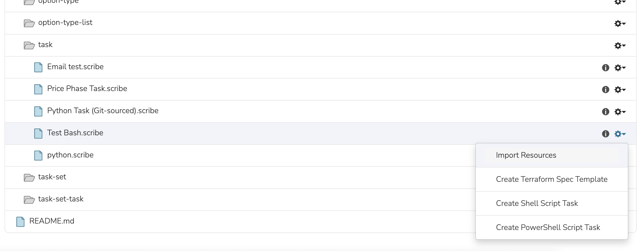644x251 pixels.
Task: Click info icon for Email test.scribe
Action: 605,68
